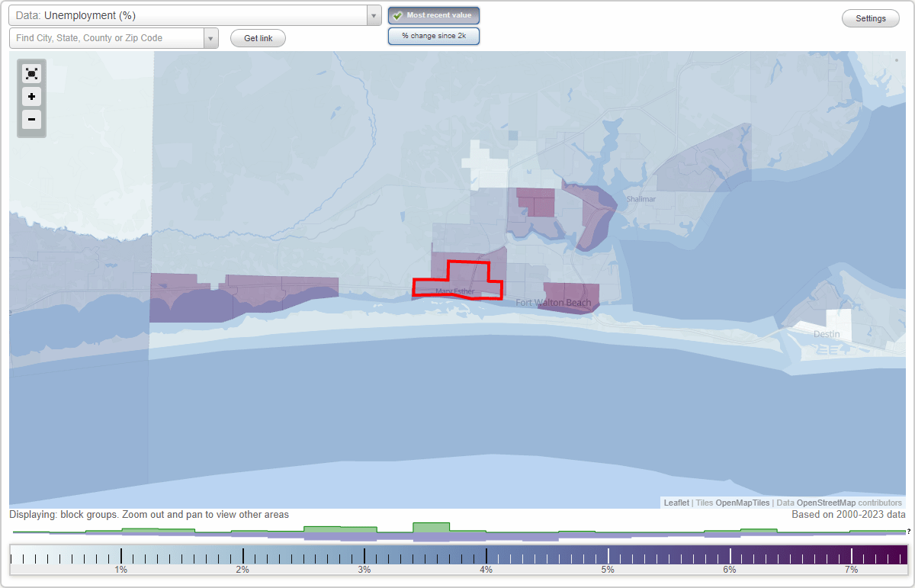Screen dimensions: 915x588
Task: Open the Settings button
Action: coord(871,19)
